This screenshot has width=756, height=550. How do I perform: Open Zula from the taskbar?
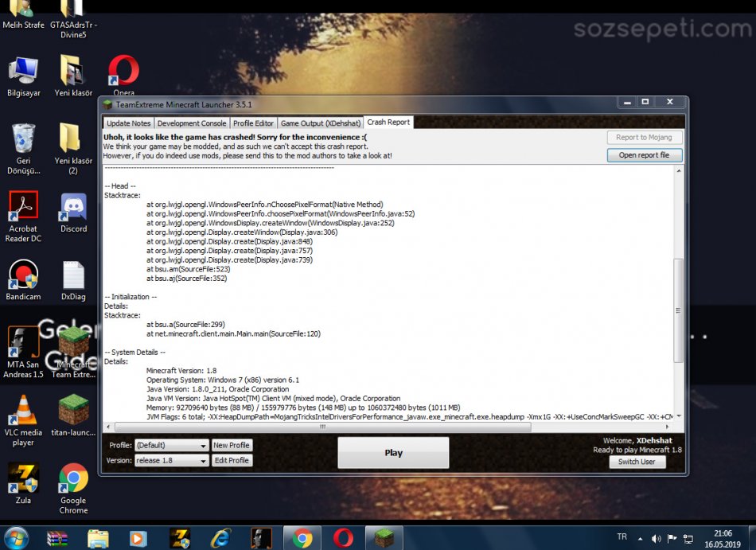tap(181, 538)
